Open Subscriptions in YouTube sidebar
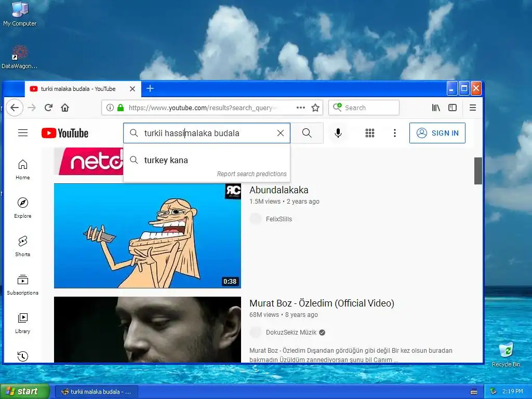 click(x=23, y=285)
